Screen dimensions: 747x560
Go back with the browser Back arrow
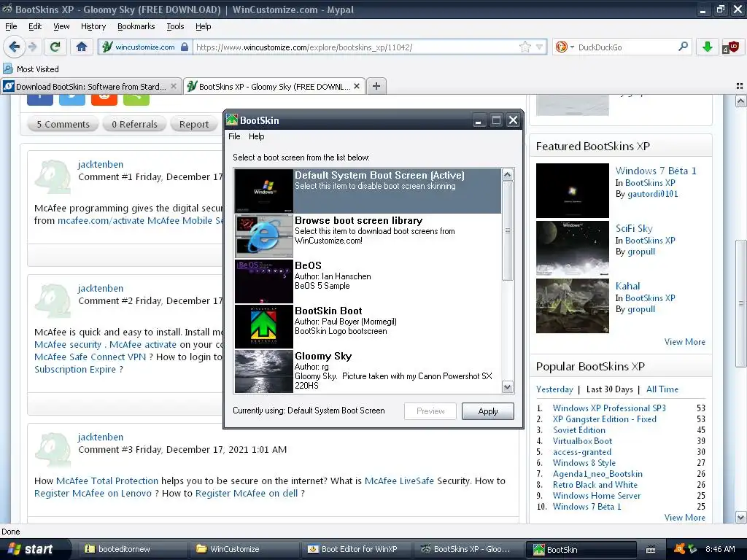15,47
